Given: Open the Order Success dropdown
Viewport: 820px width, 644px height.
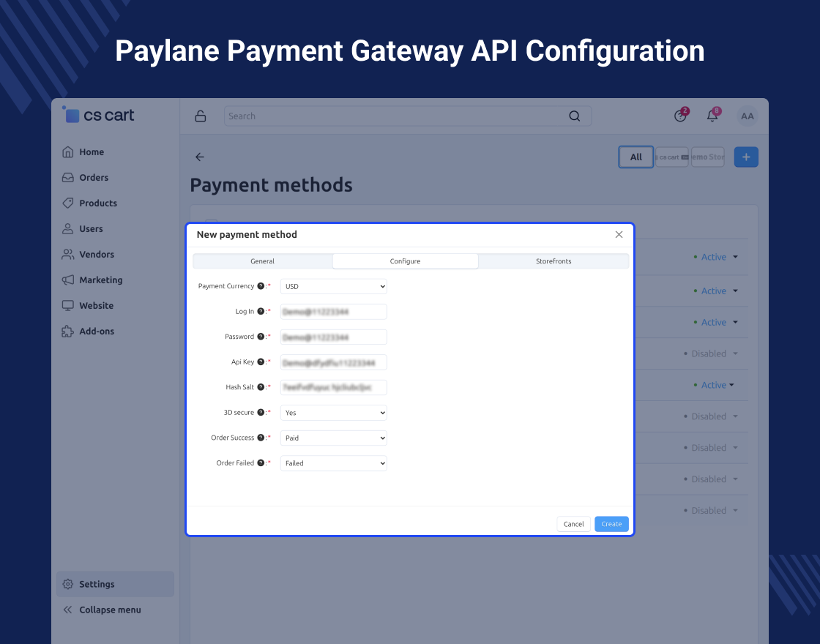Looking at the screenshot, I should click(334, 438).
